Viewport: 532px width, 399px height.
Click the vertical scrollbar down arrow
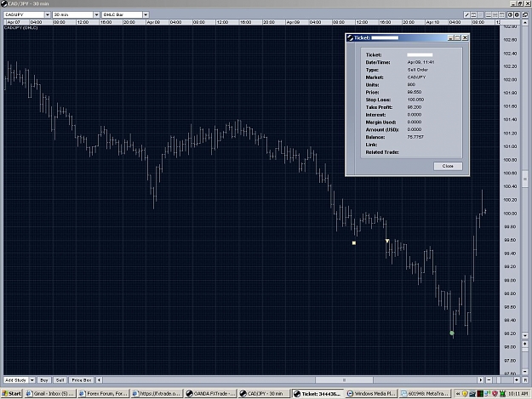tap(525, 335)
